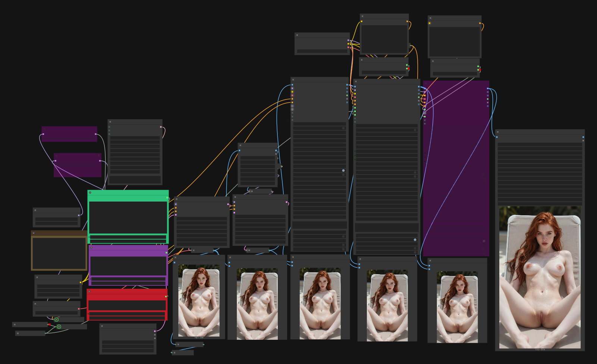Click the upper green circular reroute icon
The image size is (597, 364).
coord(57,320)
